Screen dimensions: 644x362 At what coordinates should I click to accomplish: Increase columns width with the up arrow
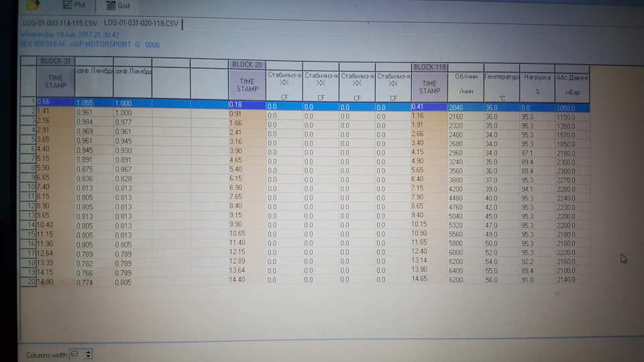pos(89,352)
